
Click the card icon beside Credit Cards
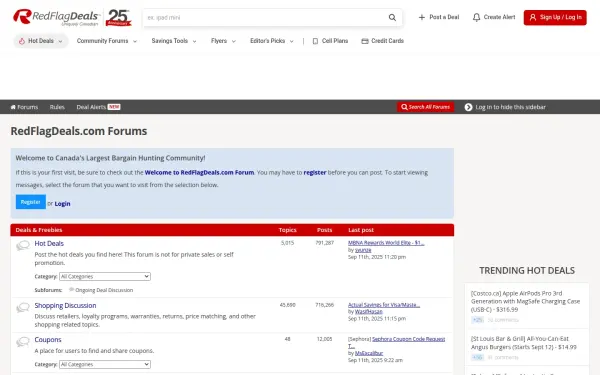point(365,41)
